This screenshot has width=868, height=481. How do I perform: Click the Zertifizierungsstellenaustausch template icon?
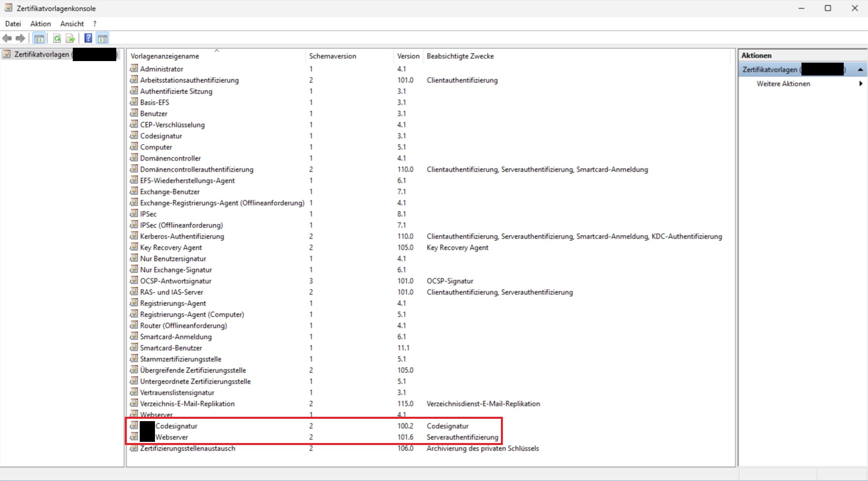coord(134,448)
